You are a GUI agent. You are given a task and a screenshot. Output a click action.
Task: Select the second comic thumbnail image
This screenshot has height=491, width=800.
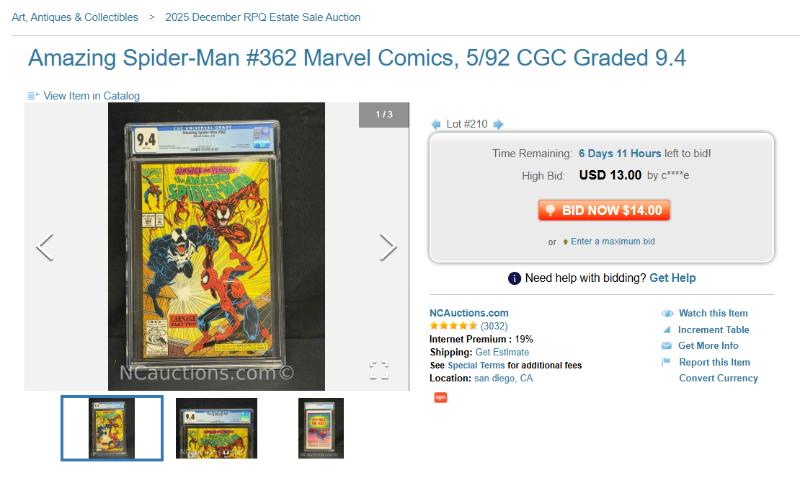point(216,428)
